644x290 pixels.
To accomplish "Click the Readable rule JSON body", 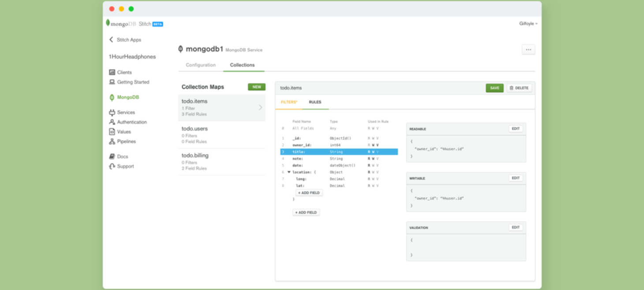I will pos(466,149).
